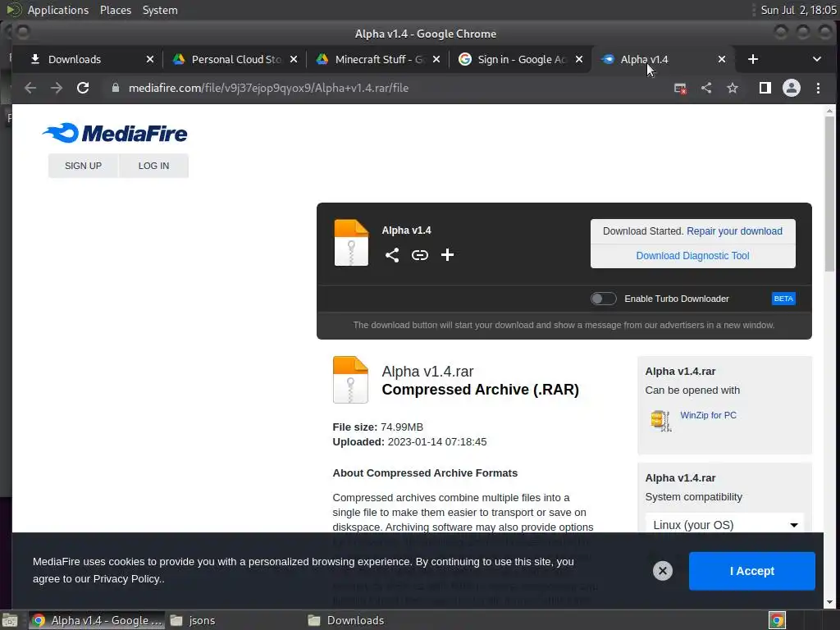Click the I Accept button
Screen dimensions: 840x630
click(x=752, y=571)
